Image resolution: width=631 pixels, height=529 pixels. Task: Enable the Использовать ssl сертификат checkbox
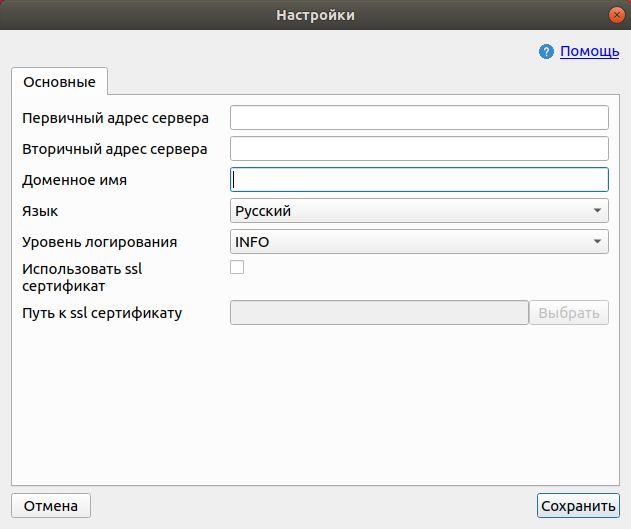tap(237, 267)
